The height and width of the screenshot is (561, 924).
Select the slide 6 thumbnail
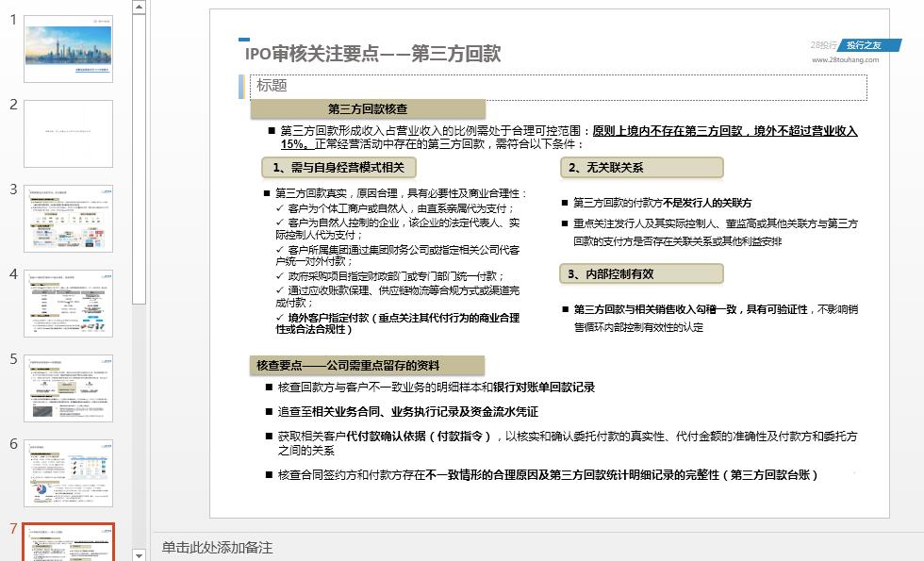[68, 473]
